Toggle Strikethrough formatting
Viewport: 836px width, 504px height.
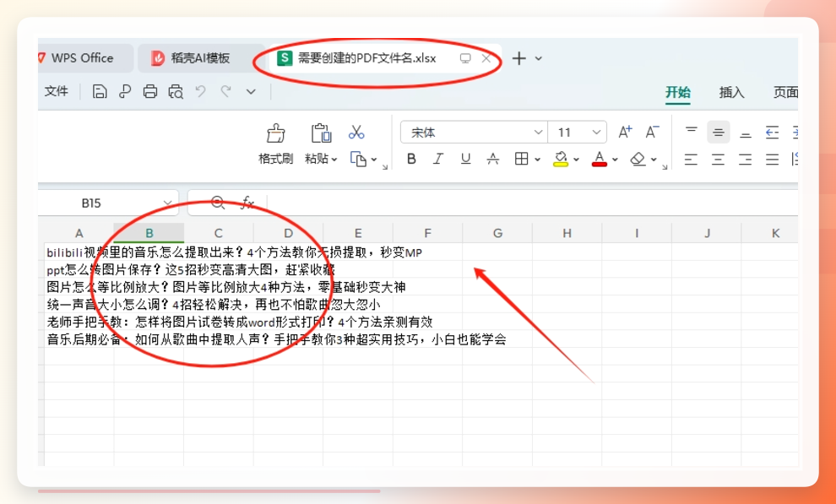[x=493, y=159]
